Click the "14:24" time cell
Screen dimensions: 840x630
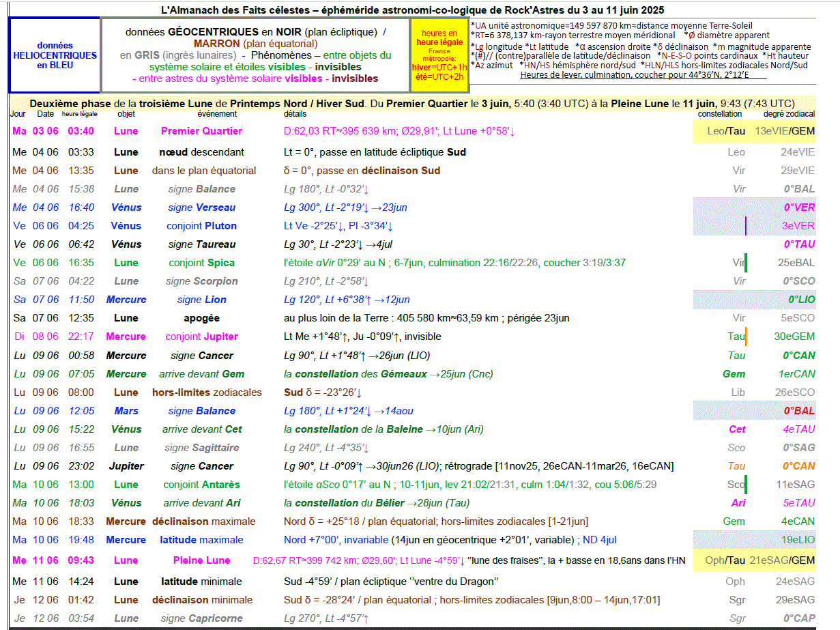click(x=81, y=582)
